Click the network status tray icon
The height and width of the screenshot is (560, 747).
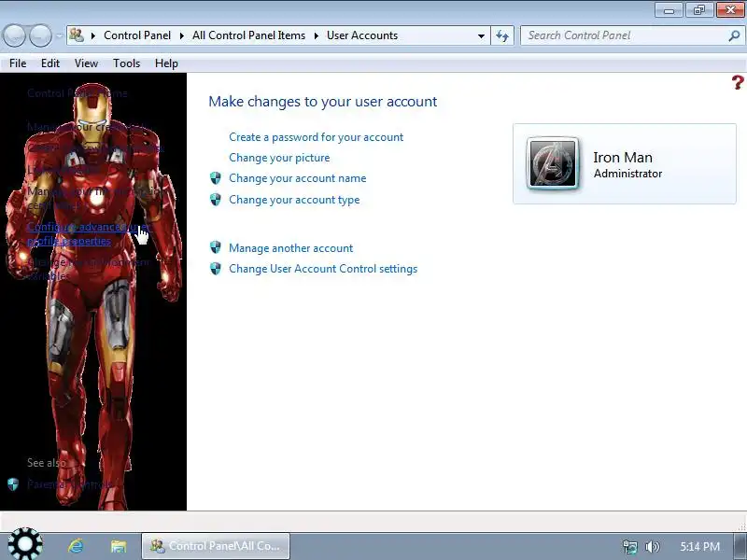(x=629, y=546)
